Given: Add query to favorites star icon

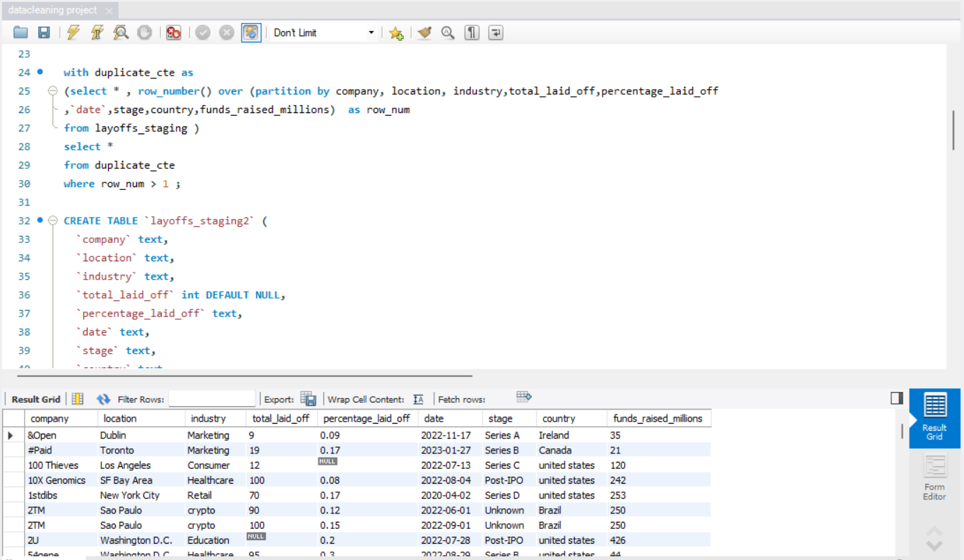Looking at the screenshot, I should pyautogui.click(x=396, y=32).
